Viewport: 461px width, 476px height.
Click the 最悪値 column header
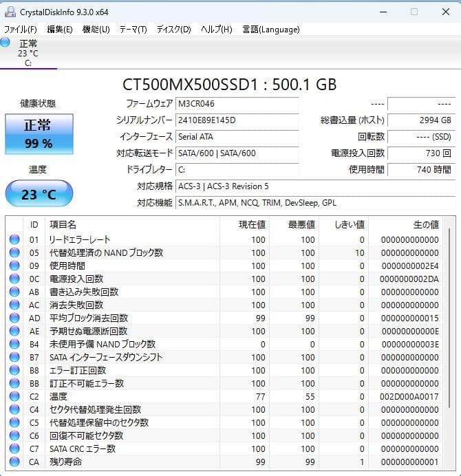[294, 225]
